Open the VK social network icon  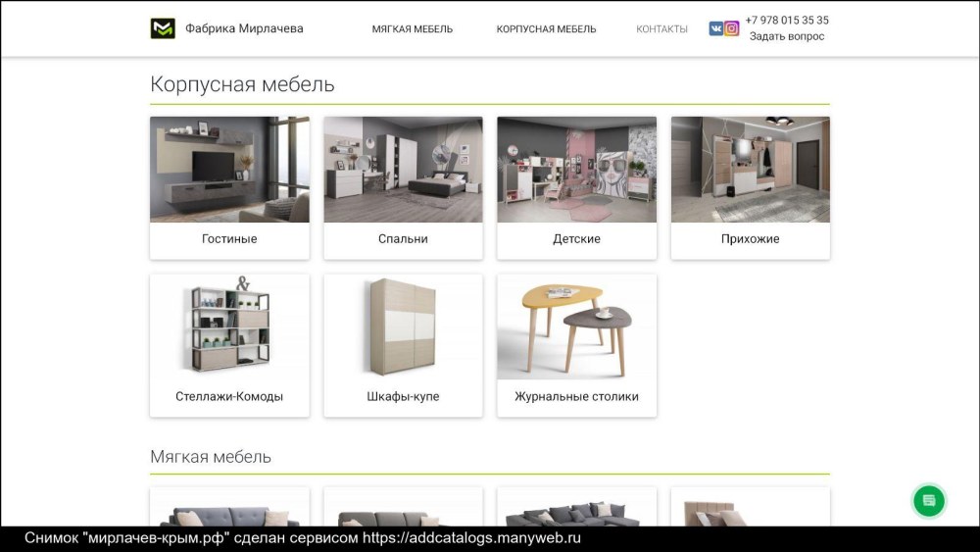click(x=716, y=28)
